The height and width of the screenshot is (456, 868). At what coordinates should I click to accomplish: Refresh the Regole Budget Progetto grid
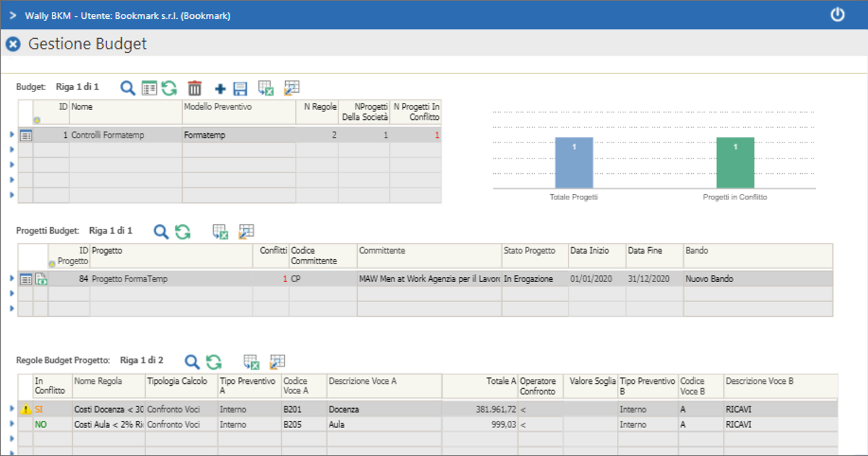click(214, 362)
